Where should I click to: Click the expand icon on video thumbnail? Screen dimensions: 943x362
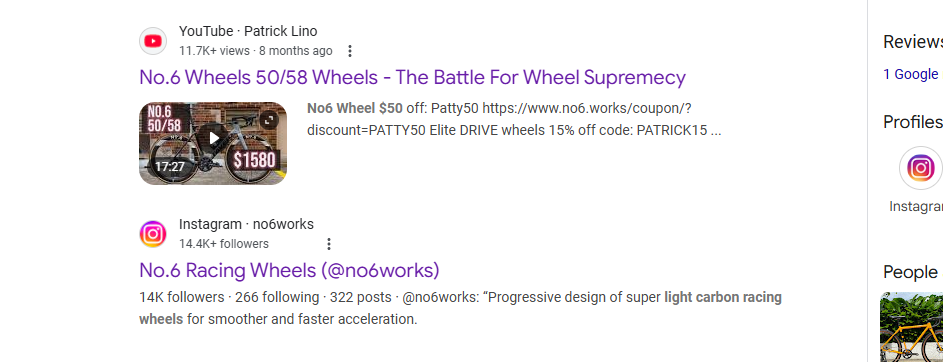click(x=269, y=120)
